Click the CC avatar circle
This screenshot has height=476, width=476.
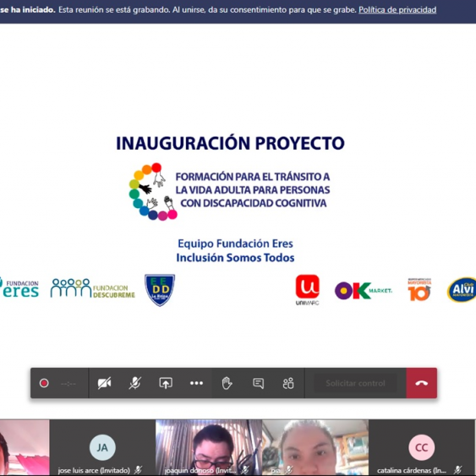pyautogui.click(x=421, y=447)
